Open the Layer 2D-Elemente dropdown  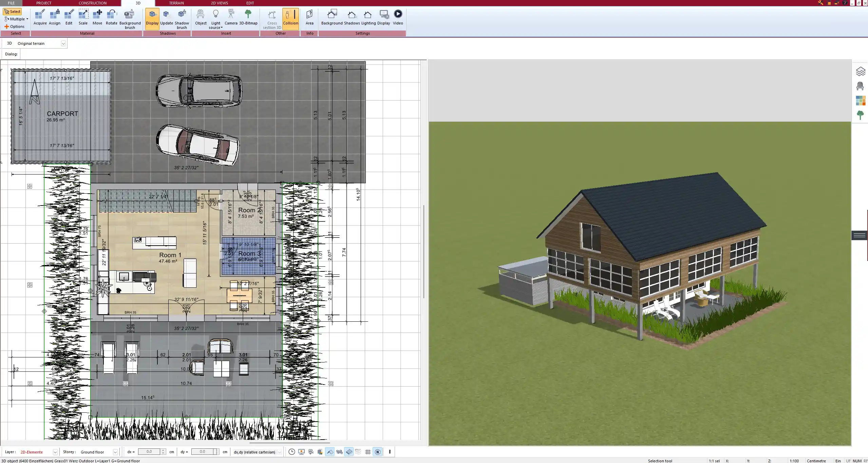tap(55, 452)
